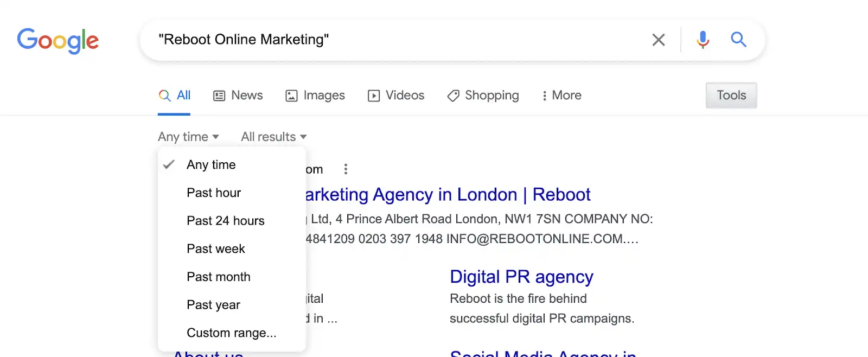Start voice search with the microphone icon
The image size is (868, 357).
point(703,40)
